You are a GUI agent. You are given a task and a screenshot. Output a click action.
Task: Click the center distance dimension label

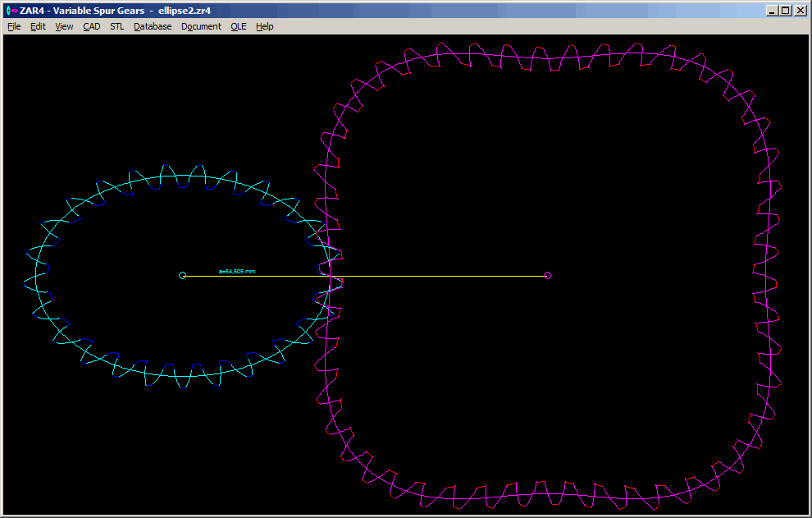click(237, 270)
